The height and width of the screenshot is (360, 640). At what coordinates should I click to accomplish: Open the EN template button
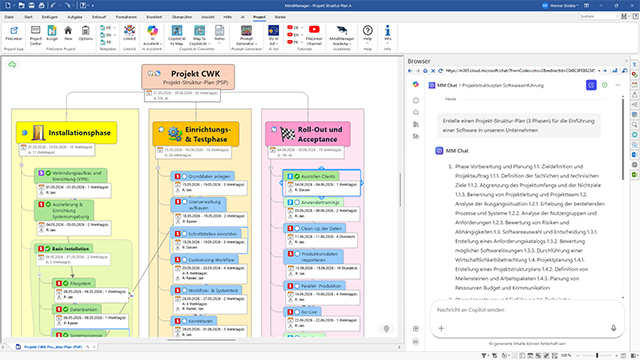pos(106,35)
